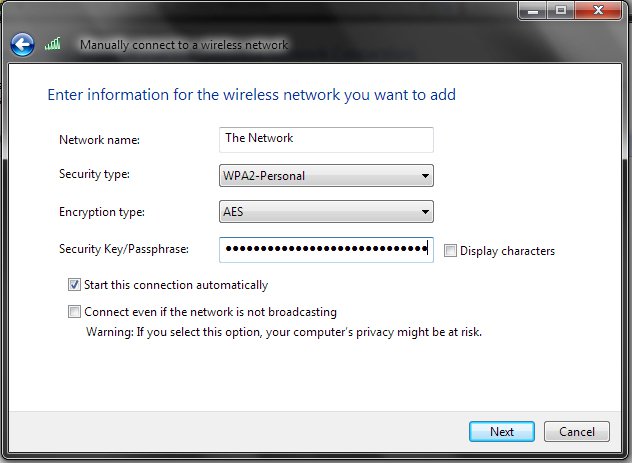Viewport: 632px width, 463px height.
Task: Click the Display characters label text
Action: (507, 251)
